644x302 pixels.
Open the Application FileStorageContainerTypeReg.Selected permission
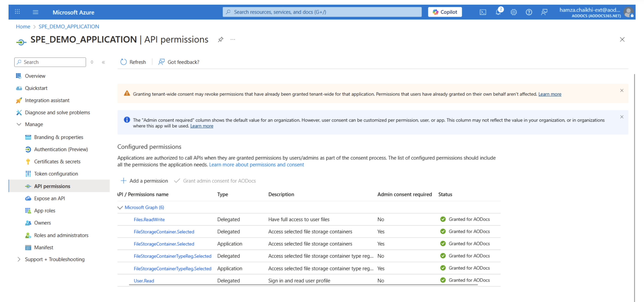click(x=172, y=269)
